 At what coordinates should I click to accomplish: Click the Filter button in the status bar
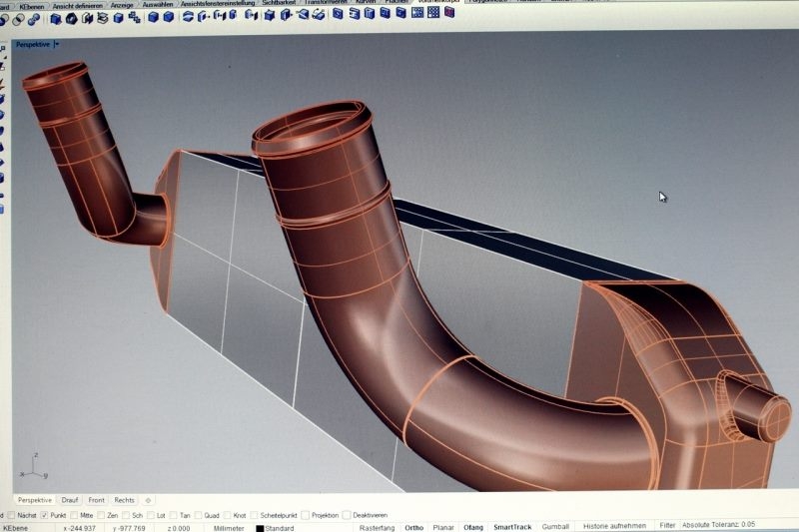point(667,525)
